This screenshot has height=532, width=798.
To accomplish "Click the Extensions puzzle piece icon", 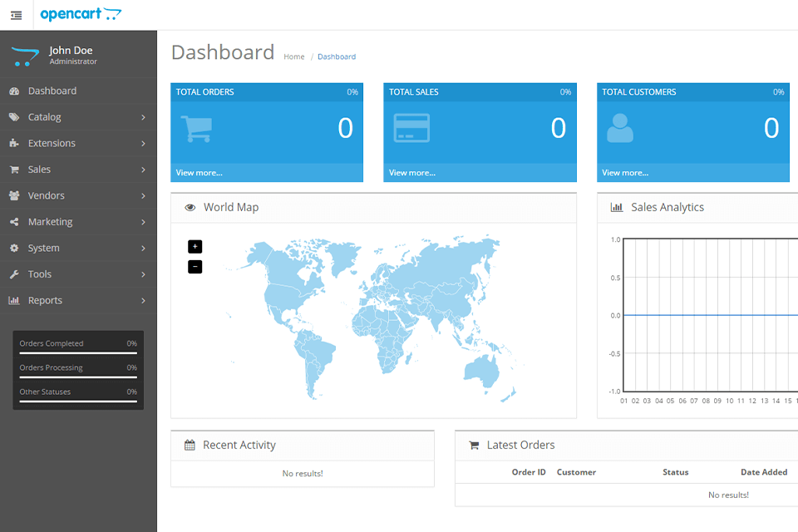I will point(14,143).
